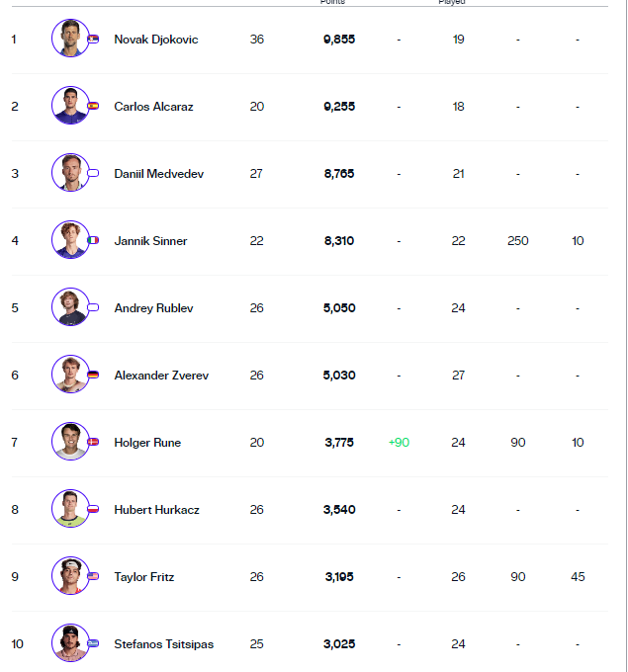Click the US flag beside Taylor Fritz
Screen dimensions: 628x672
point(93,576)
